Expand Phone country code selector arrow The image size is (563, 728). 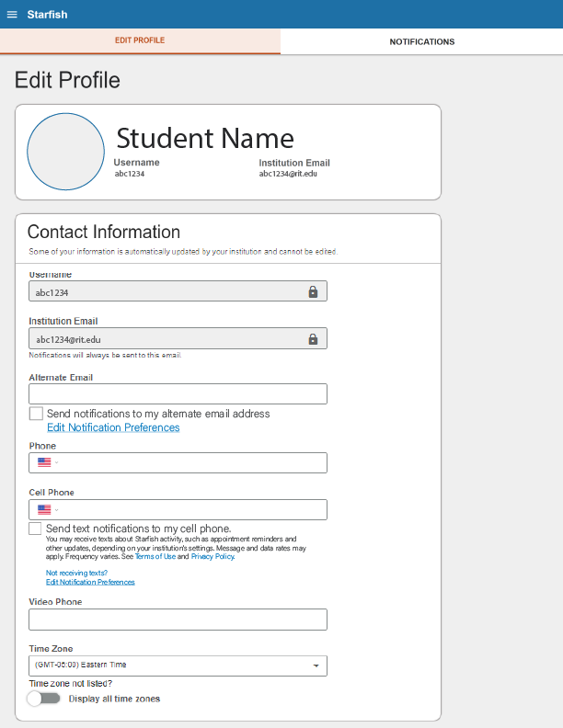(x=56, y=463)
